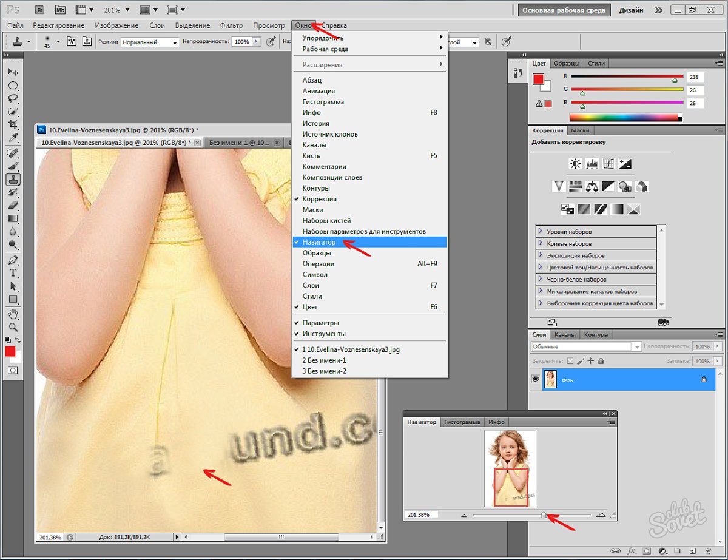Screen dimensions: 728x560
Task: Select the Lasso tool
Action: click(13, 98)
